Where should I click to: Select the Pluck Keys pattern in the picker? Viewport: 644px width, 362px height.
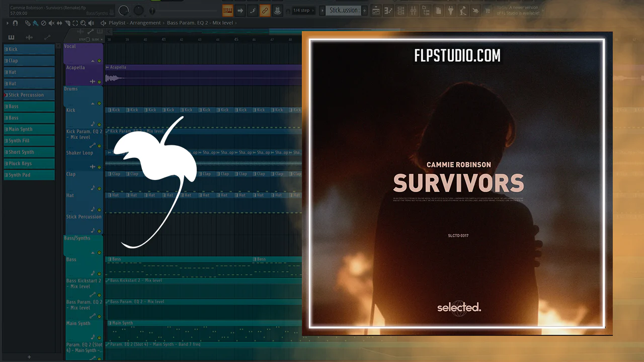(x=29, y=163)
